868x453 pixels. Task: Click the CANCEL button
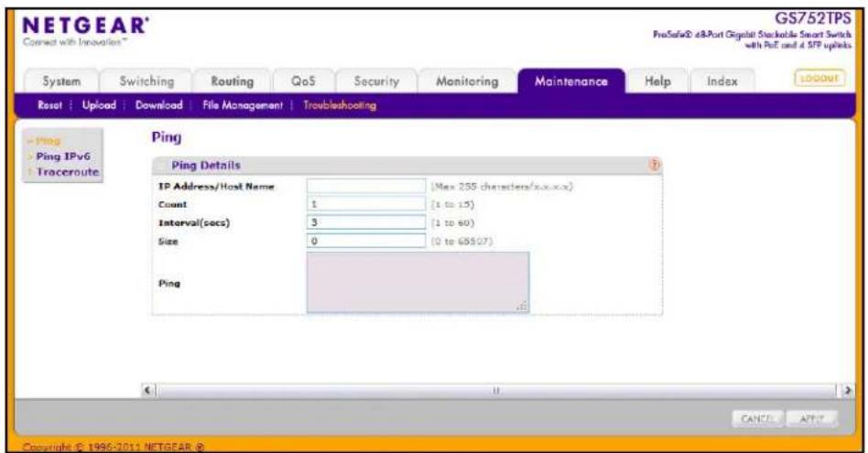(x=757, y=419)
